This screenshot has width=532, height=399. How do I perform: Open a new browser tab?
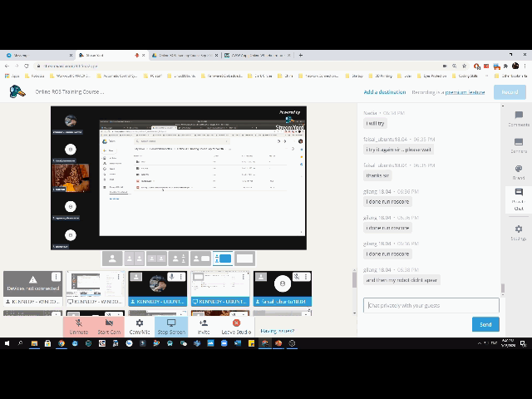coord(301,56)
